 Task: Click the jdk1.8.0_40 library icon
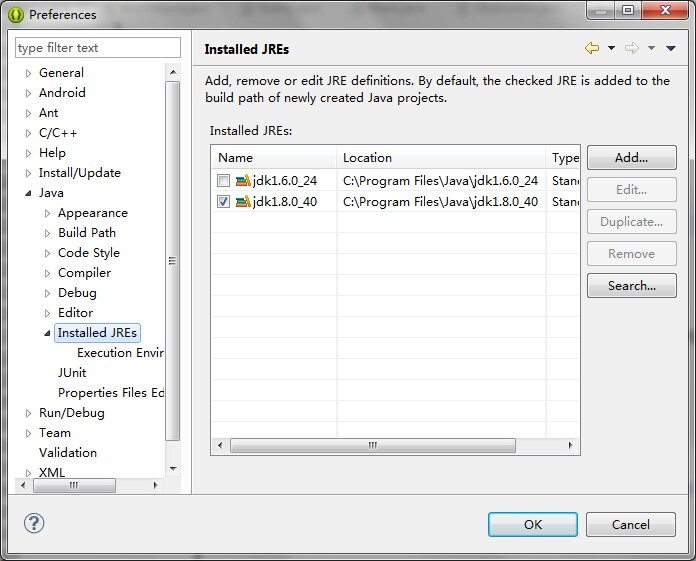243,201
